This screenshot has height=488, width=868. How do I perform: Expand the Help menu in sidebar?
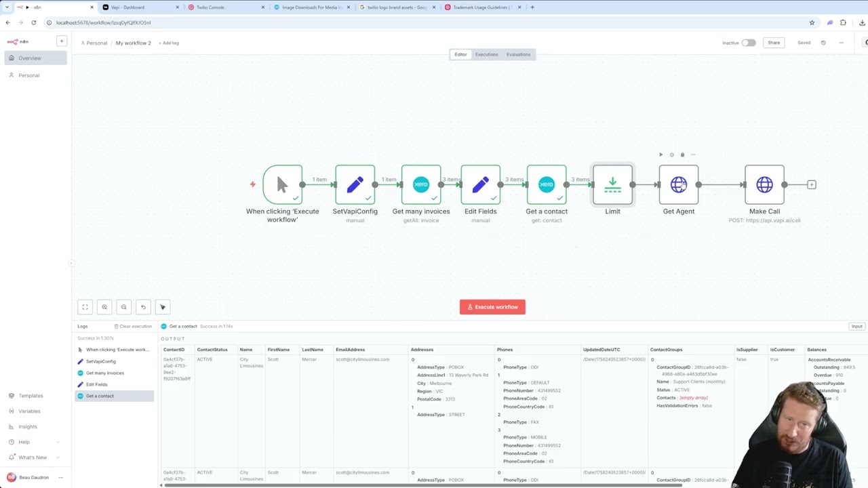tap(34, 442)
